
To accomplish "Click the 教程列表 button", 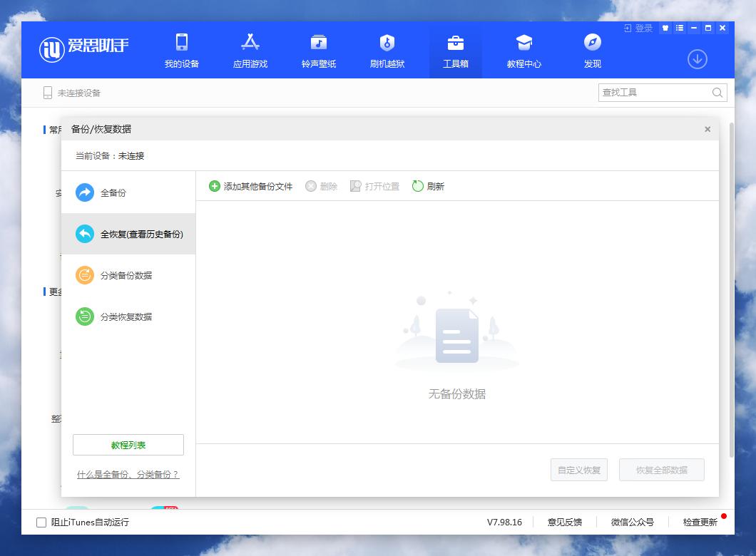I will (x=128, y=444).
